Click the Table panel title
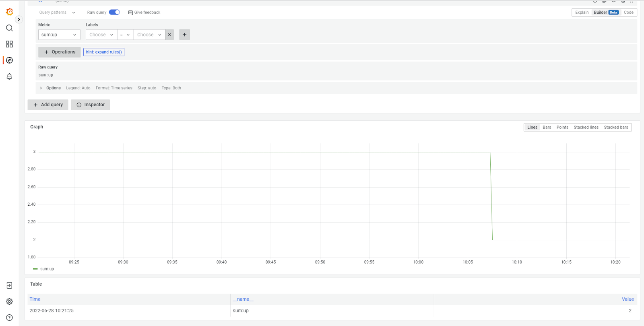Viewport: 644px width, 326px height. coord(36,284)
